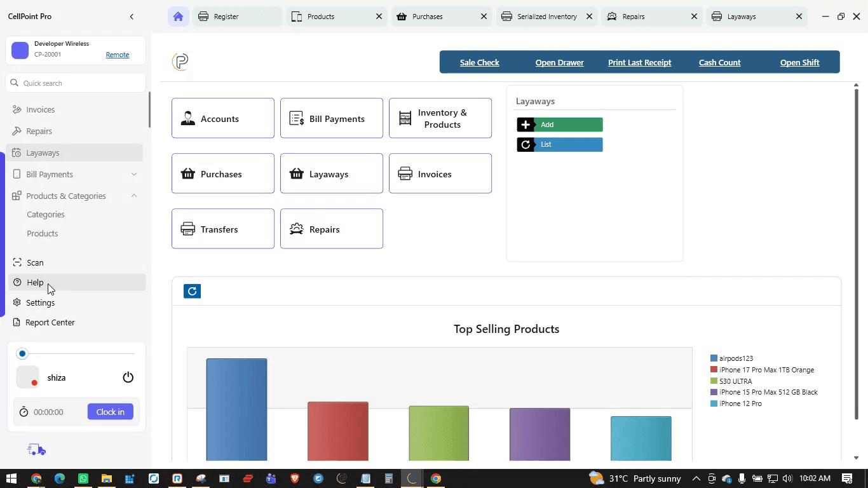Screen dimensions: 868x488
Task: Close the Layaways tab
Action: (x=799, y=17)
